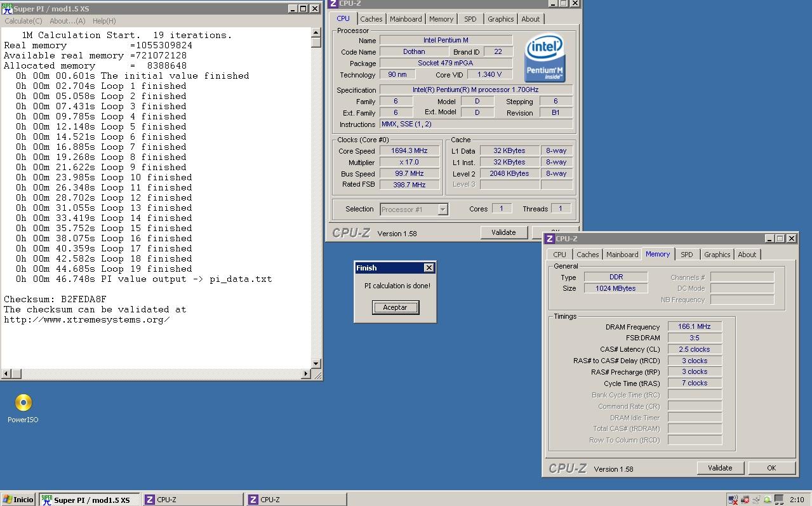This screenshot has height=506, width=812.
Task: Click the Z icon in the CPU-Z Memory window title
Action: click(549, 239)
